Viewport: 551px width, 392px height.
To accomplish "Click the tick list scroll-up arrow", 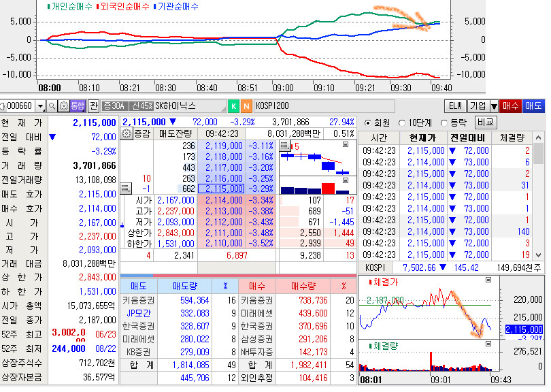I will [538, 138].
